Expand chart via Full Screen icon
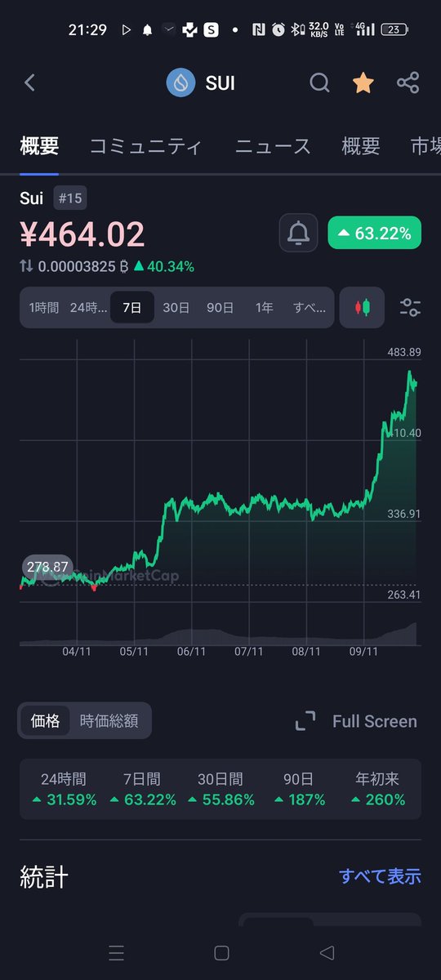 [305, 721]
